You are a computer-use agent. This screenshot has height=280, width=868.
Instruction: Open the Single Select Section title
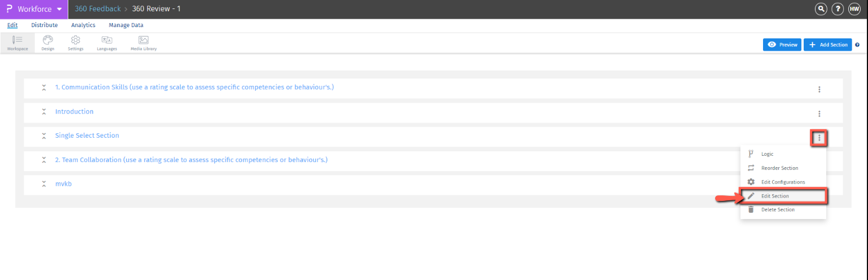(87, 135)
